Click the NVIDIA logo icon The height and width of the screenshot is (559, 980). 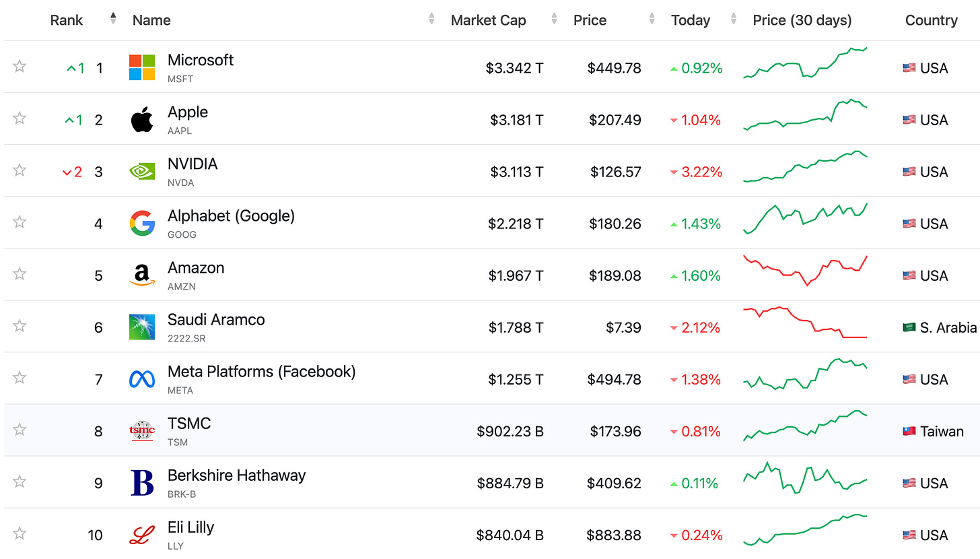pos(142,171)
